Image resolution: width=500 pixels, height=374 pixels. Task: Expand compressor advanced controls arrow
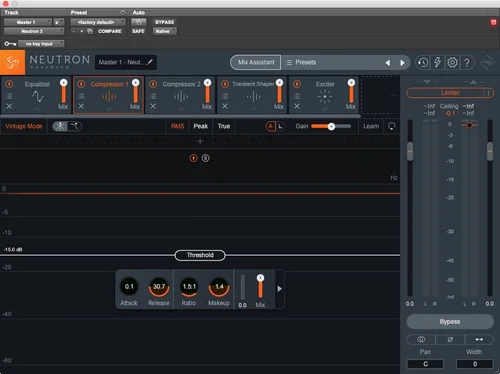pyautogui.click(x=280, y=289)
